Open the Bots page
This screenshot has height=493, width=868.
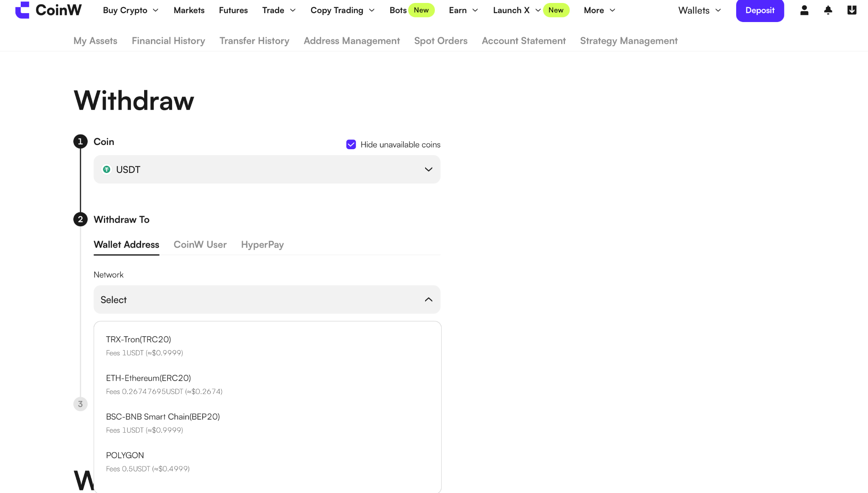pyautogui.click(x=398, y=10)
